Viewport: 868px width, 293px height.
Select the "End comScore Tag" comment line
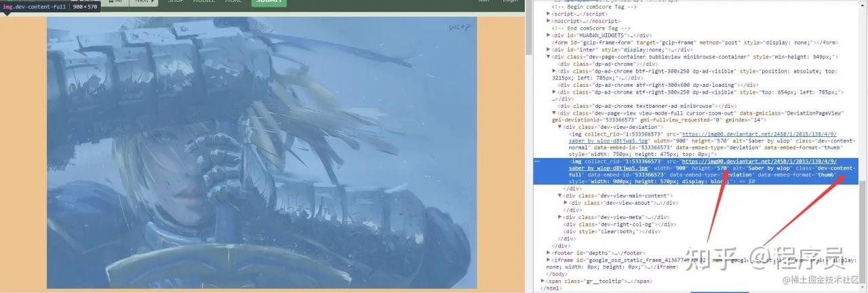[591, 28]
